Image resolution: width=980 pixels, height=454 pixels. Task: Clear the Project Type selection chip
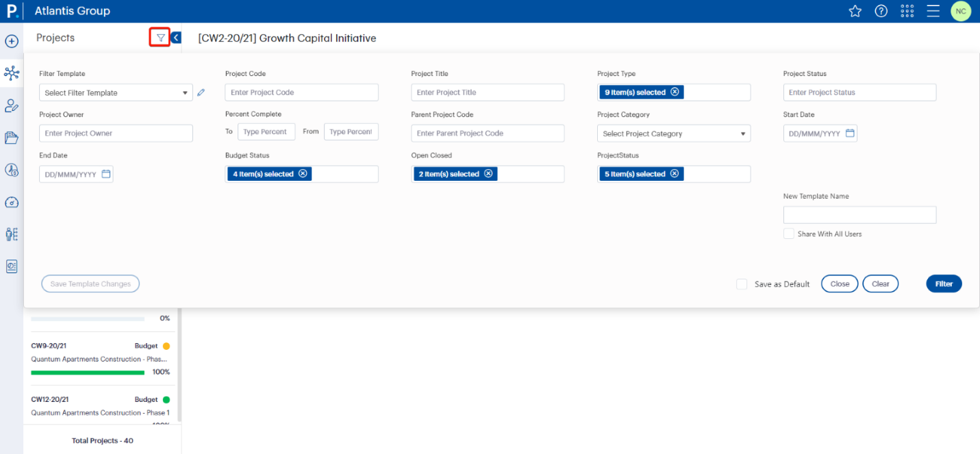(675, 92)
